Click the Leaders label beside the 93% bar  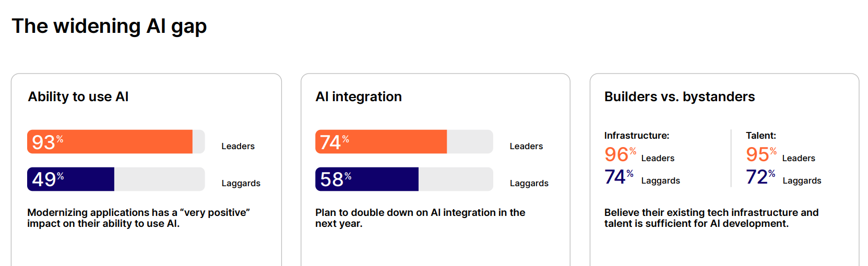pyautogui.click(x=238, y=146)
